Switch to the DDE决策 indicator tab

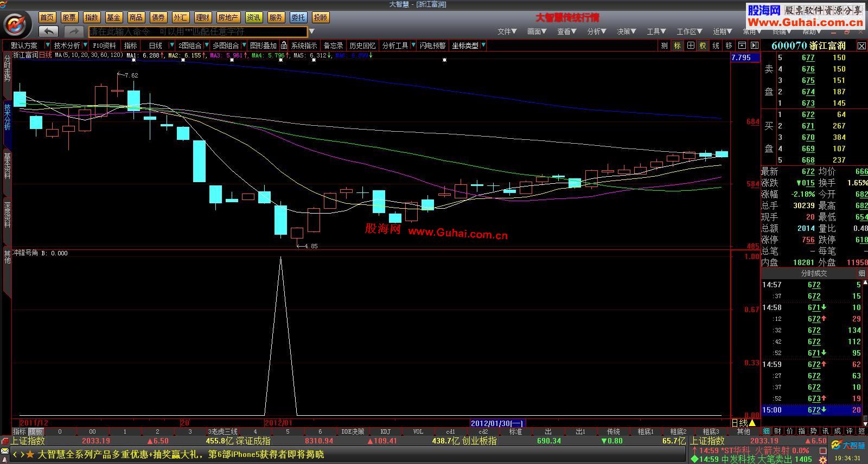(x=353, y=431)
